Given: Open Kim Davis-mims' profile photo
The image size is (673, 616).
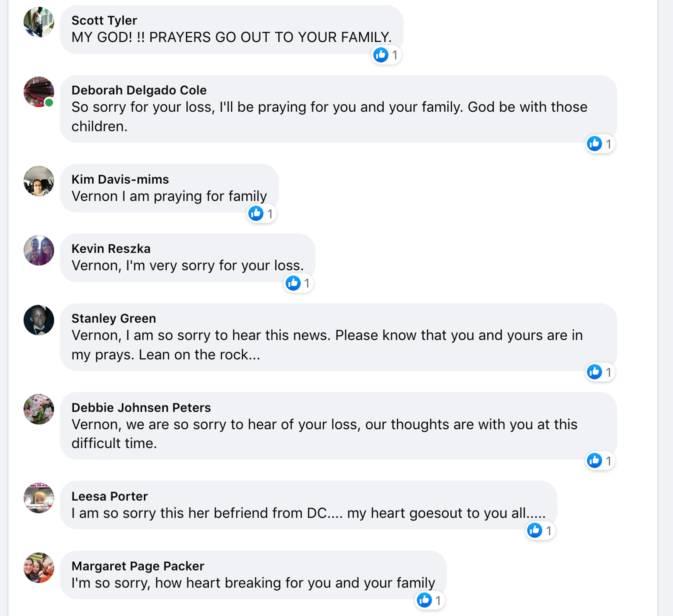Looking at the screenshot, I should tap(39, 181).
